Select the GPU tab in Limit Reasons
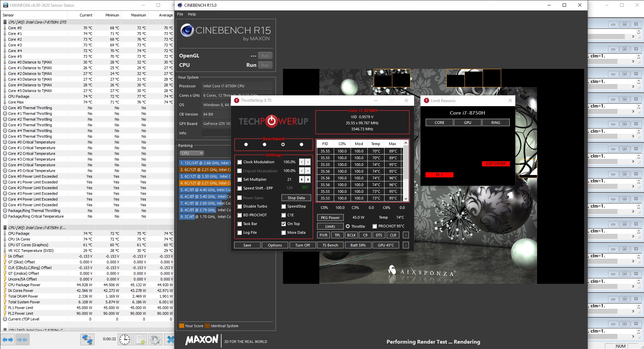 pos(468,123)
